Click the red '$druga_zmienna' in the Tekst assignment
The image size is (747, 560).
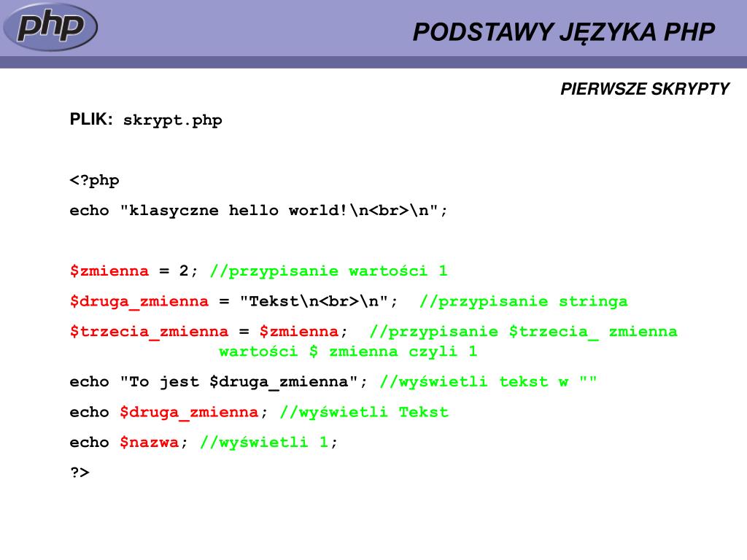coord(139,302)
